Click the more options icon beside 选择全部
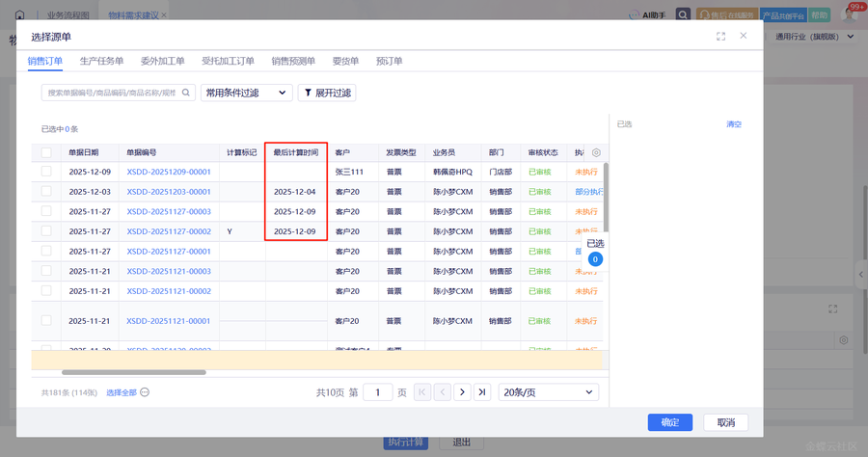Image resolution: width=868 pixels, height=457 pixels. coord(145,392)
